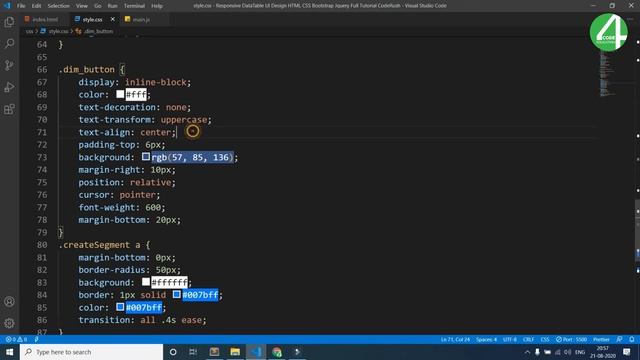Open rgb(57, 85, 136) swatch on line 73

(146, 157)
